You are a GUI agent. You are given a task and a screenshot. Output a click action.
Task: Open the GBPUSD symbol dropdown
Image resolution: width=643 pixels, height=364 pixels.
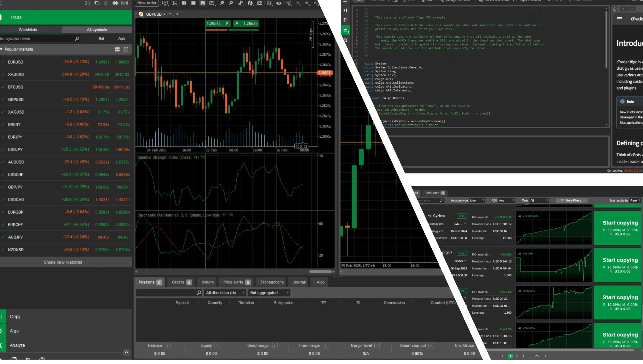coord(155,14)
